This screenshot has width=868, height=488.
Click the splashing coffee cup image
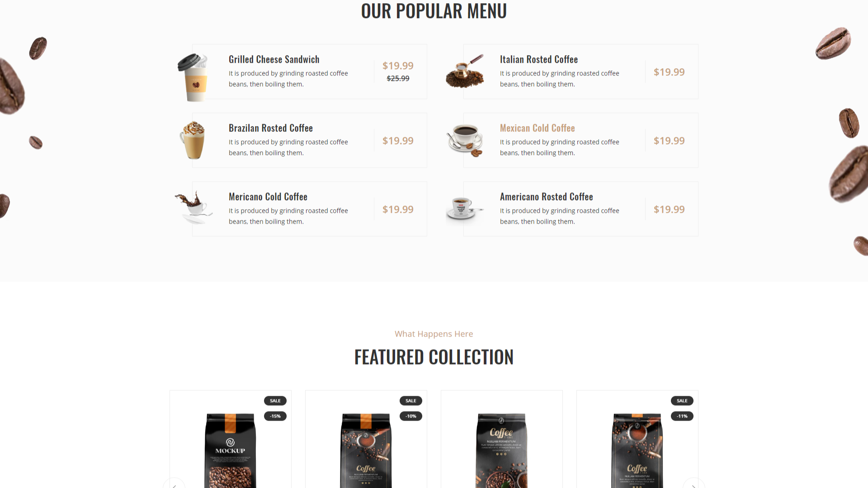pos(193,207)
